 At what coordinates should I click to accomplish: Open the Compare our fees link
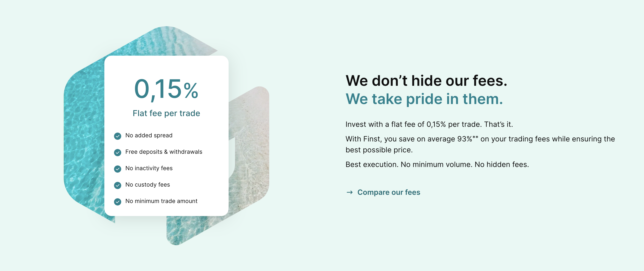coord(388,192)
